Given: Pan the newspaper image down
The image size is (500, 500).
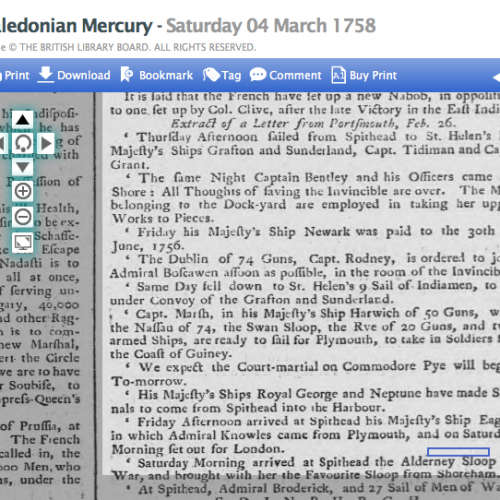Looking at the screenshot, I should tap(23, 166).
